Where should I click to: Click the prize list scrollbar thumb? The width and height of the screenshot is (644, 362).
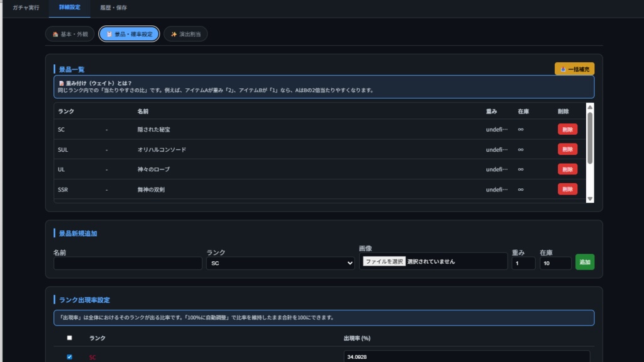(x=590, y=139)
